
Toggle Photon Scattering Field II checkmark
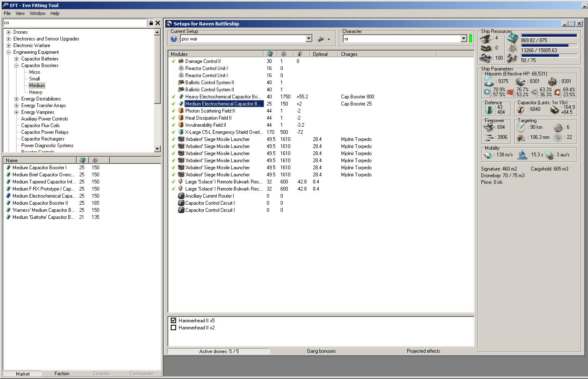tap(173, 111)
